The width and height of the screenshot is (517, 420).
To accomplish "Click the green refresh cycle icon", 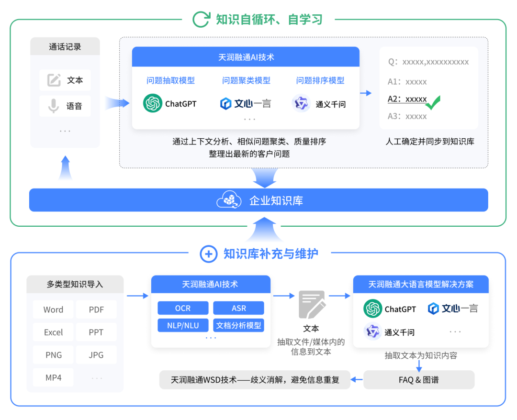I will (201, 20).
